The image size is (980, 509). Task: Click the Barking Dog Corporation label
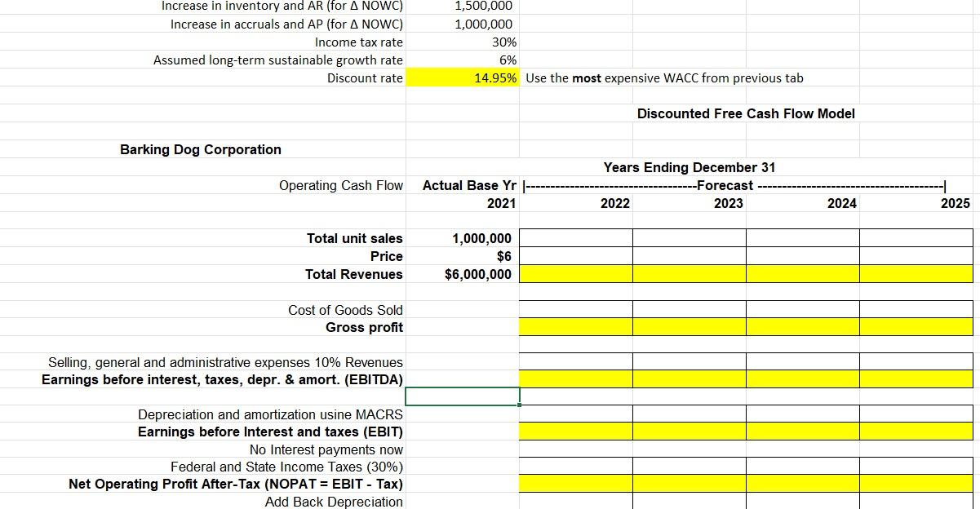pyautogui.click(x=200, y=149)
